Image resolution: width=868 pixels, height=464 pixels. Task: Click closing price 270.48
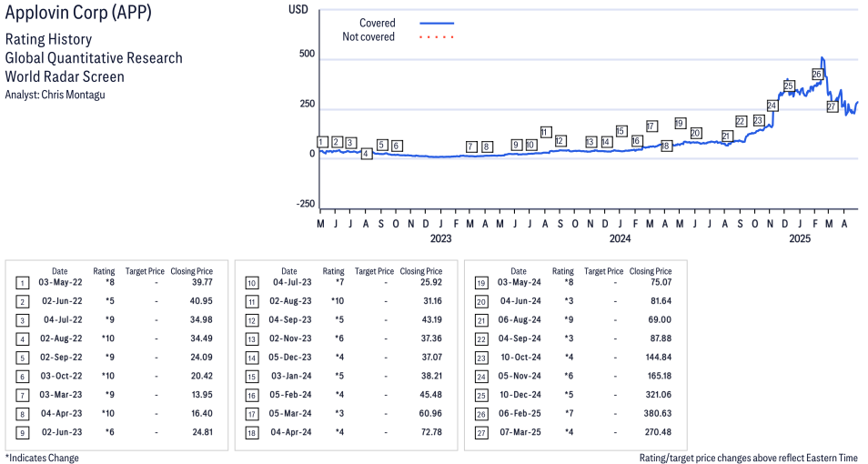coord(658,432)
